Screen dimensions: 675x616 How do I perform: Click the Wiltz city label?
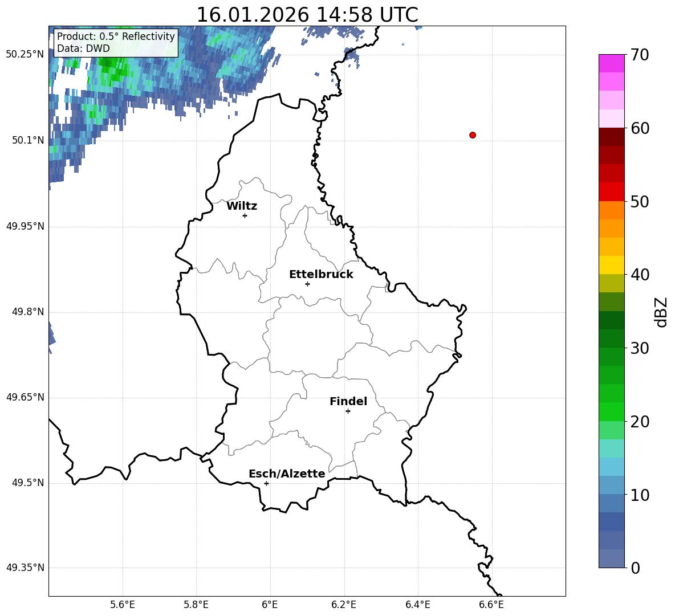click(242, 206)
